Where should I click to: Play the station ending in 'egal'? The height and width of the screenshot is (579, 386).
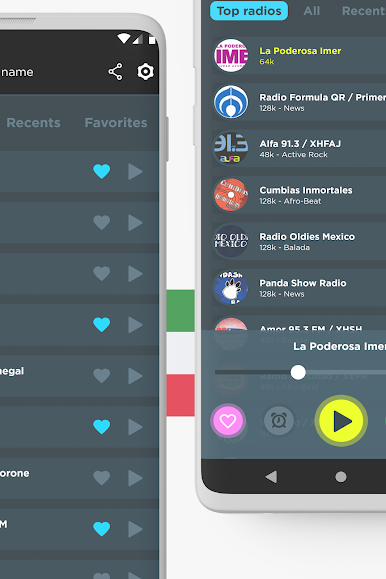pos(135,376)
